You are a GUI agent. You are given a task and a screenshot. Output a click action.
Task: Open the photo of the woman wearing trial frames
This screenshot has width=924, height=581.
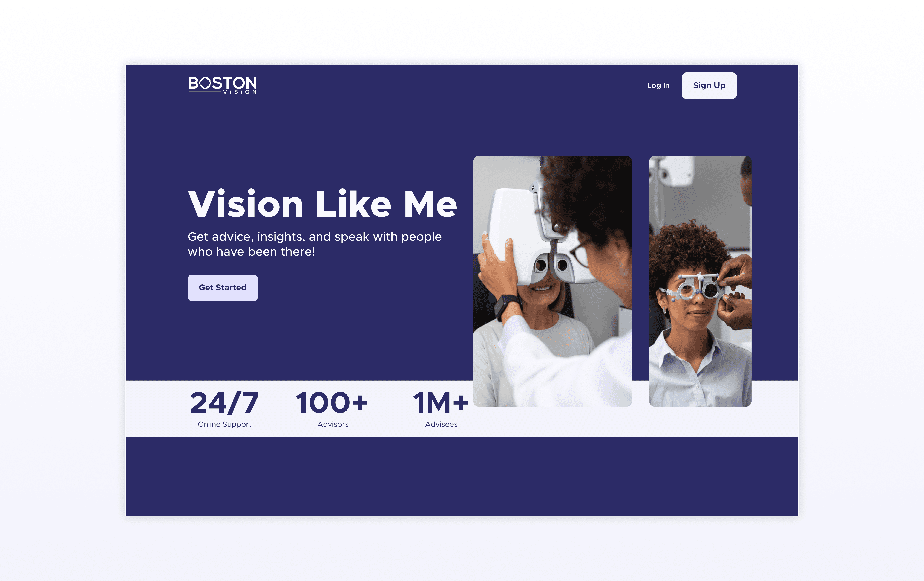pos(700,281)
